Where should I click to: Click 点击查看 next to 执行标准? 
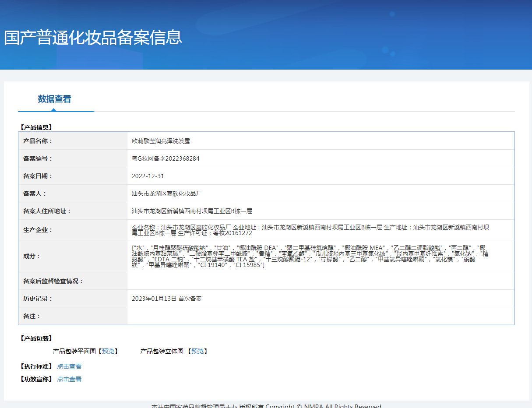69,366
